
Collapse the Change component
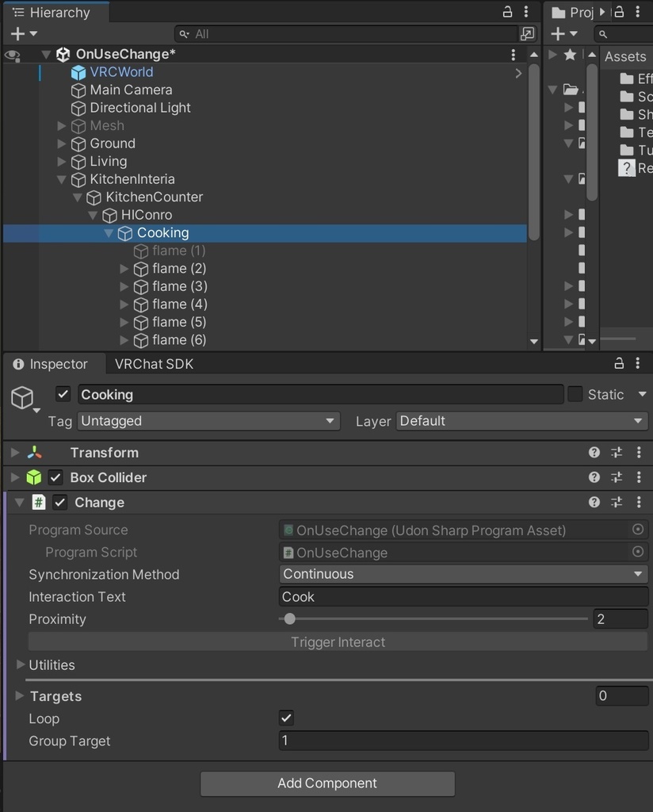pos(20,502)
